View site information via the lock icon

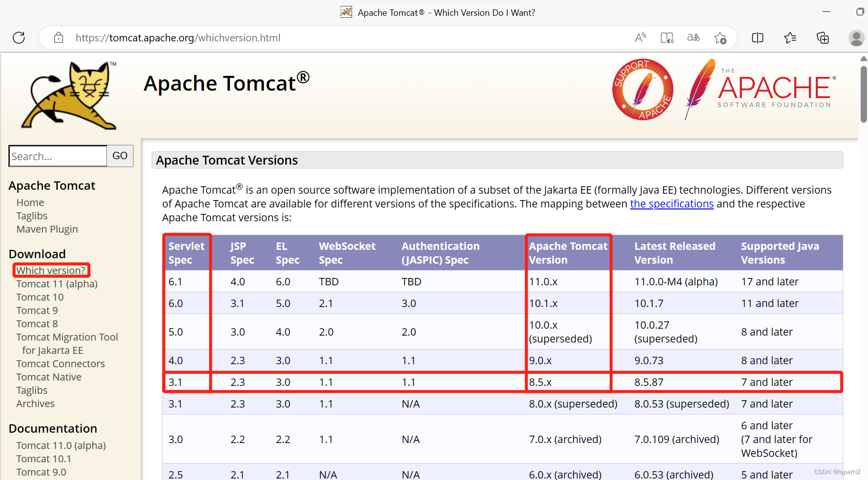pos(58,37)
